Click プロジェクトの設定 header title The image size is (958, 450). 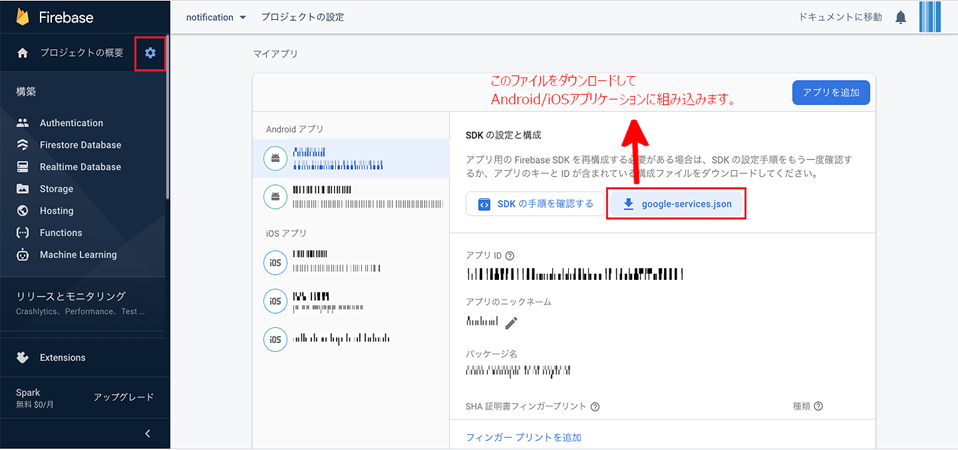click(x=302, y=17)
